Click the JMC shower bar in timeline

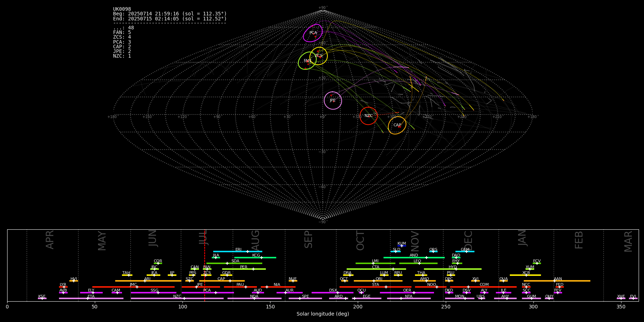coord(133,287)
